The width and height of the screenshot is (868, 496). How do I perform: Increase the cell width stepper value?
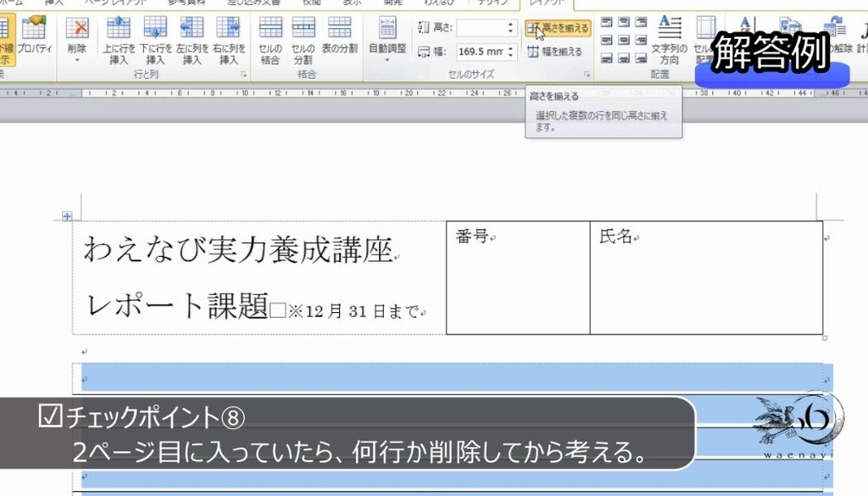pyautogui.click(x=509, y=47)
